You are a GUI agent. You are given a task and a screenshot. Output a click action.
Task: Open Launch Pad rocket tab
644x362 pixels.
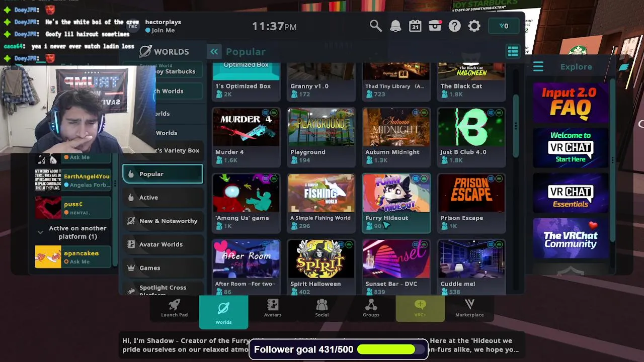[174, 308]
